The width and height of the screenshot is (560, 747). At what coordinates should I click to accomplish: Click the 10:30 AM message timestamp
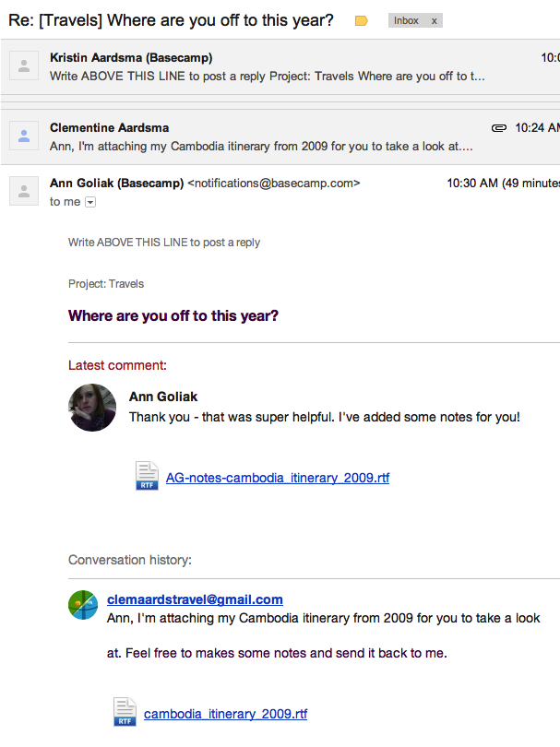click(471, 184)
